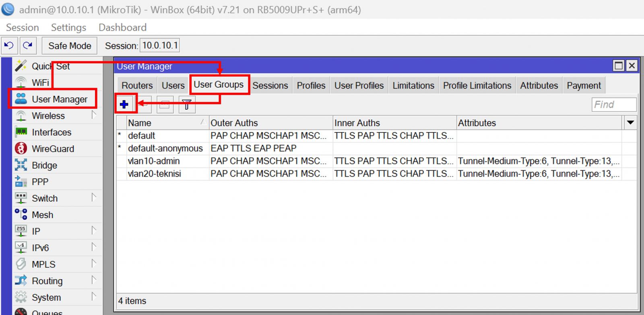Open the Mesh sidebar entry
The height and width of the screenshot is (315, 644).
coord(42,215)
